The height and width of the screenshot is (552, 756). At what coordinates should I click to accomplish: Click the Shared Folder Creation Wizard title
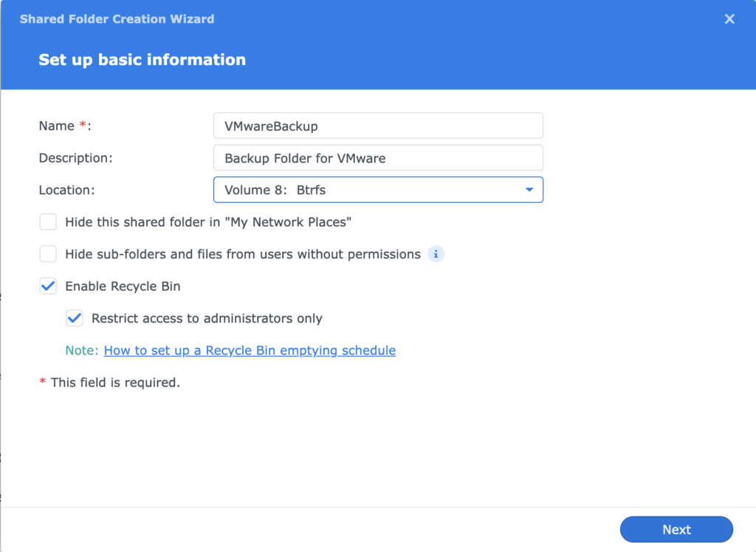117,18
